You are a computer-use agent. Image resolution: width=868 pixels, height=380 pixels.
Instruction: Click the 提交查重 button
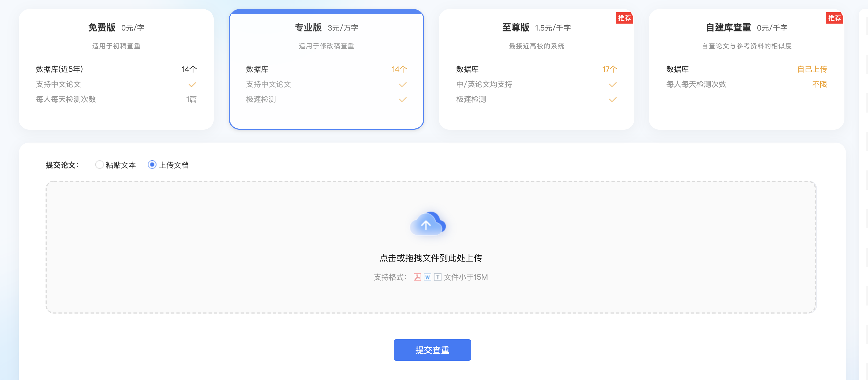[x=432, y=350]
